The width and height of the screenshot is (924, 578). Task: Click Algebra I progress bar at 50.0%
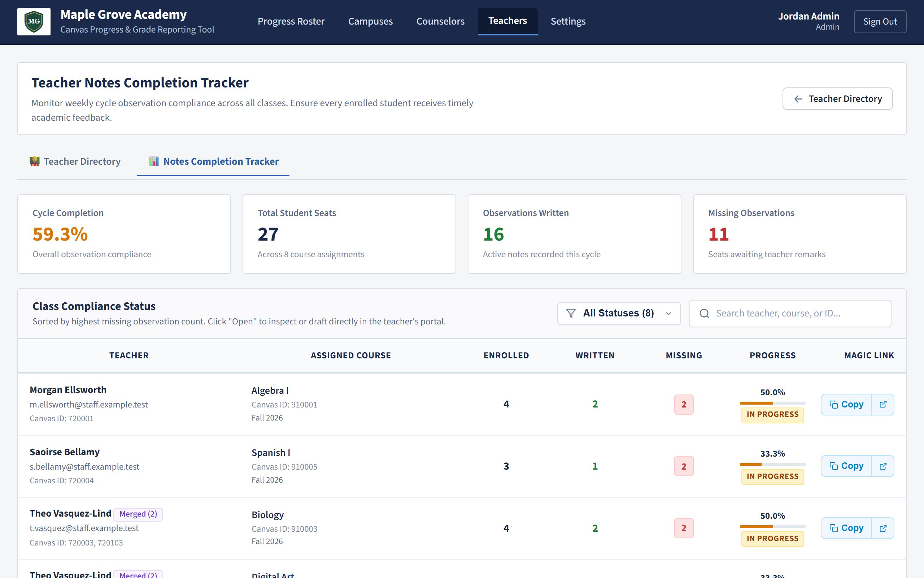point(772,403)
